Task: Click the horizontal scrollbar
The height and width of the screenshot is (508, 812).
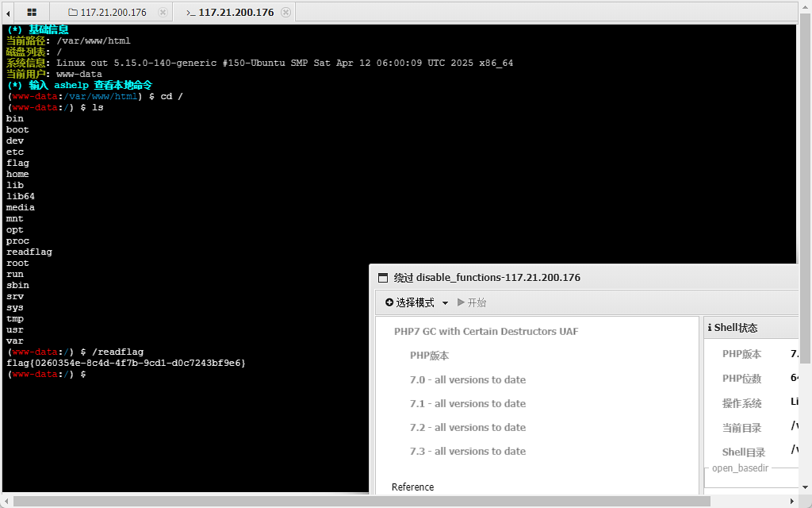Action: pos(362,501)
